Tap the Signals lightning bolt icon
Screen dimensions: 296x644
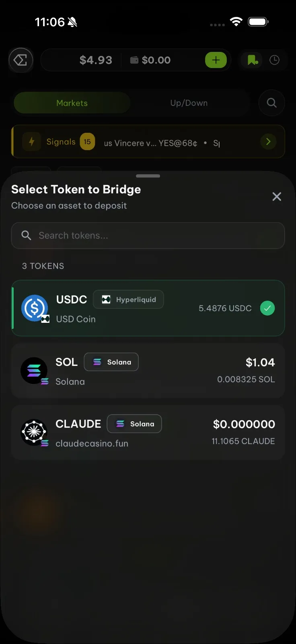pos(31,142)
